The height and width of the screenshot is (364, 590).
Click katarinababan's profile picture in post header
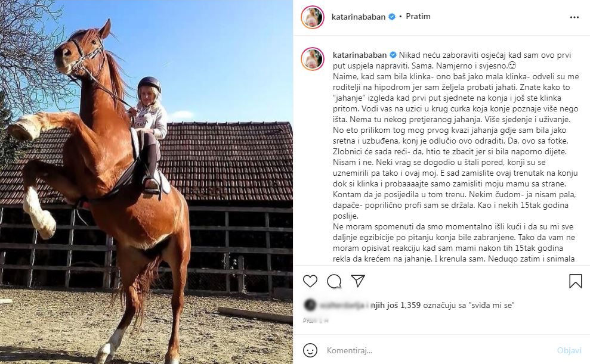pos(313,17)
